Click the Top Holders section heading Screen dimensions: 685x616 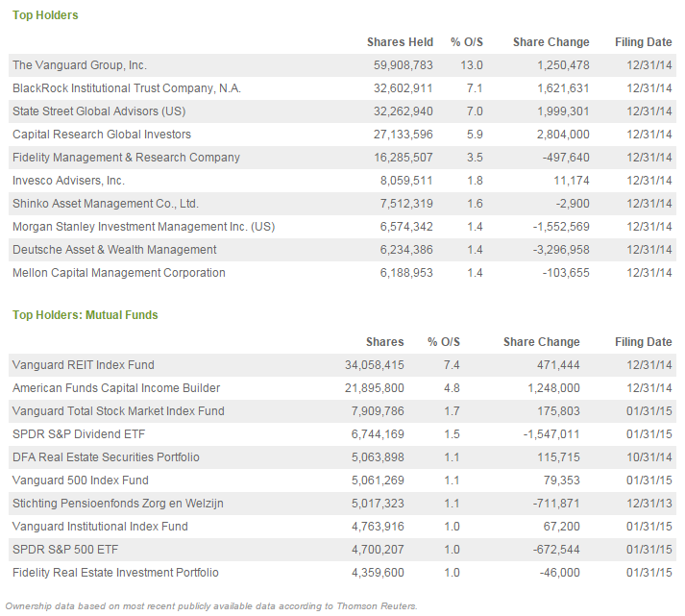click(45, 15)
